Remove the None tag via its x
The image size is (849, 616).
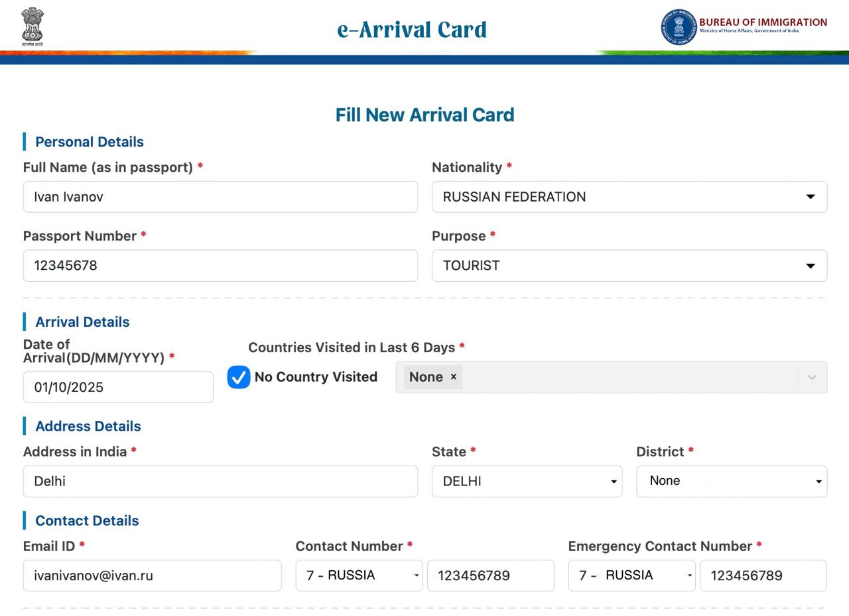coord(454,377)
